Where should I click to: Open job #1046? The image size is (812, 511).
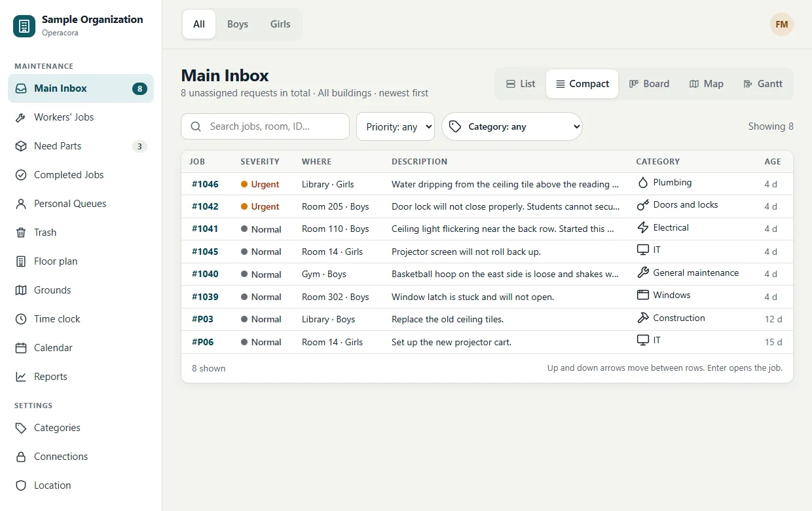(x=205, y=184)
